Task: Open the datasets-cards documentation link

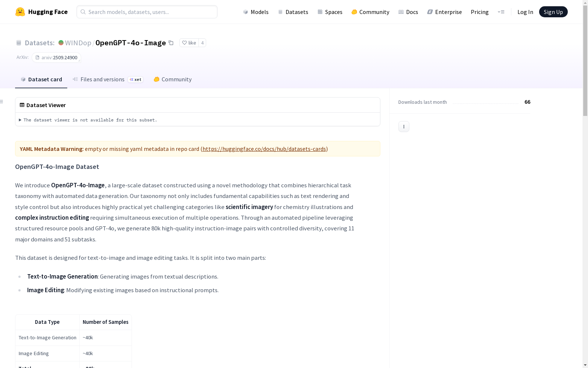Action: tap(264, 149)
